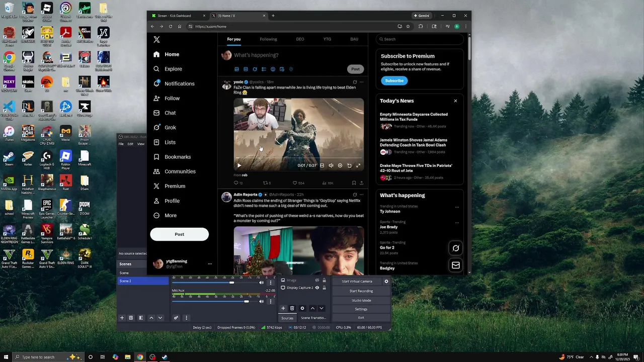Image resolution: width=644 pixels, height=362 pixels.
Task: Mute the Mic/Aux channel in OBS
Action: pos(261,301)
